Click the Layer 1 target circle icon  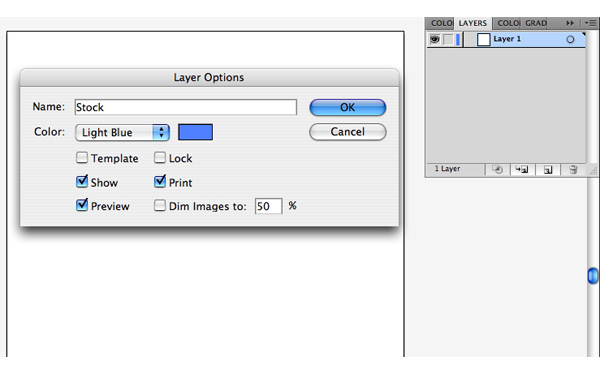tap(570, 39)
